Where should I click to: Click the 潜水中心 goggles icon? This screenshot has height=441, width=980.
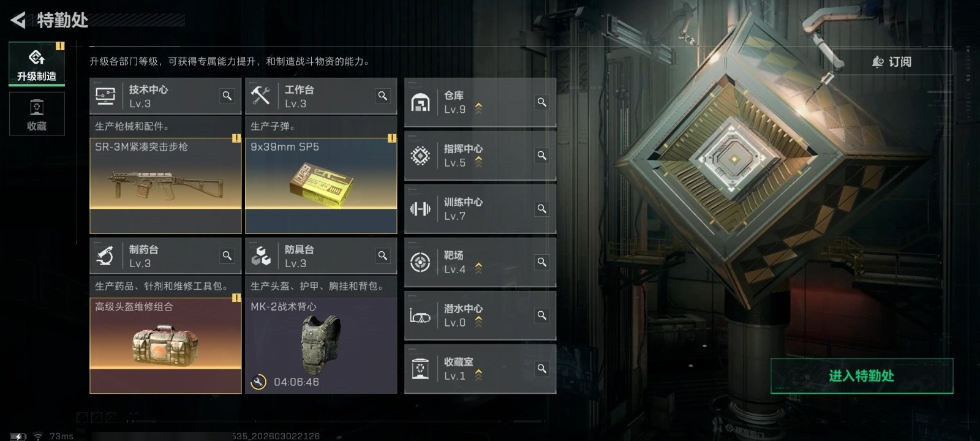tap(420, 316)
